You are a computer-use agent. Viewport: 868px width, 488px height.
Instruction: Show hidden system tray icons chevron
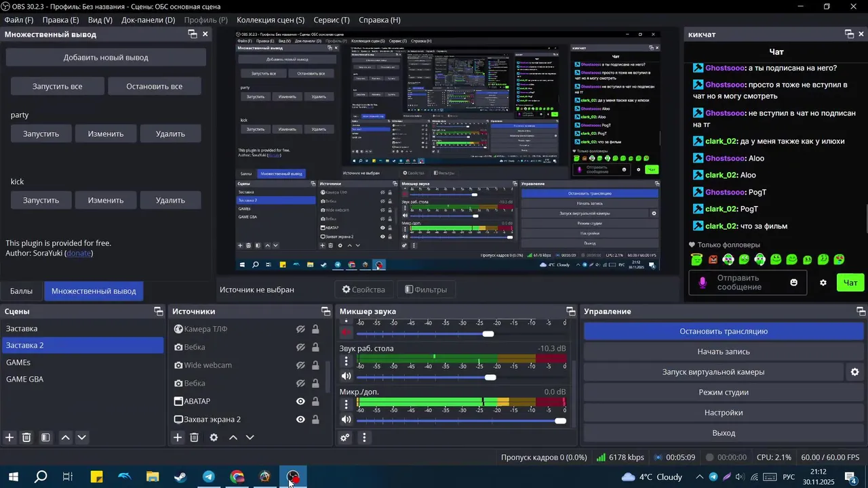tap(700, 477)
